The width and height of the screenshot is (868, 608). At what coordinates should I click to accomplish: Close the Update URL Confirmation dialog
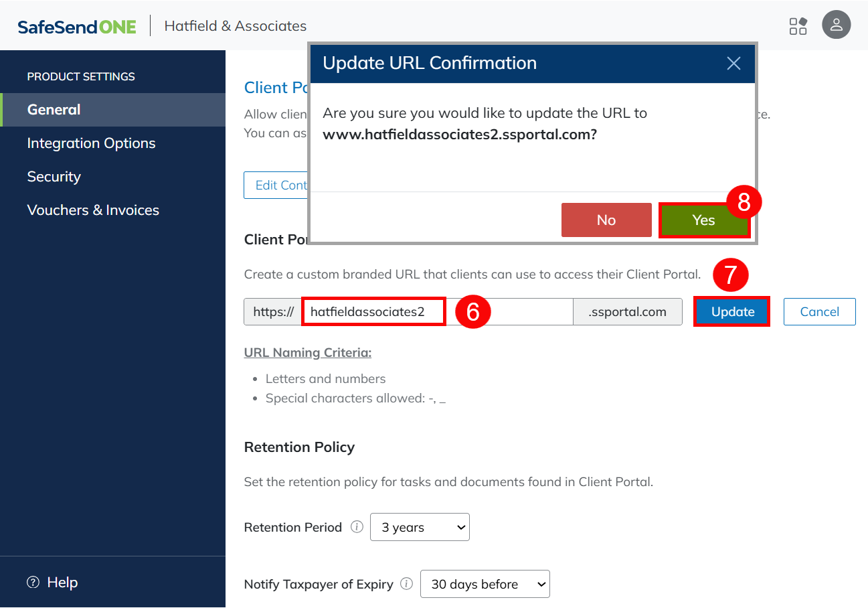[733, 64]
